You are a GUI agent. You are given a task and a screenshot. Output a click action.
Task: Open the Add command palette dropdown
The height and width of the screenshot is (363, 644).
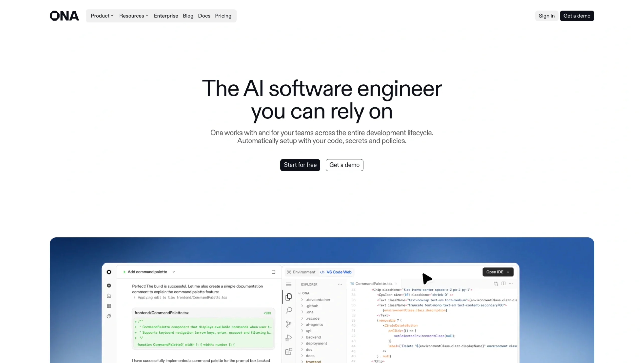point(174,272)
